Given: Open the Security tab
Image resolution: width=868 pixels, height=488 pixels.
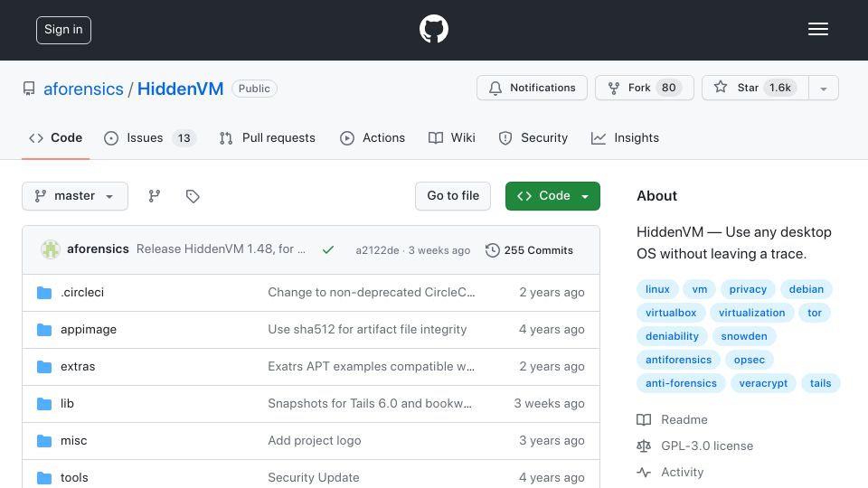Looking at the screenshot, I should point(533,137).
